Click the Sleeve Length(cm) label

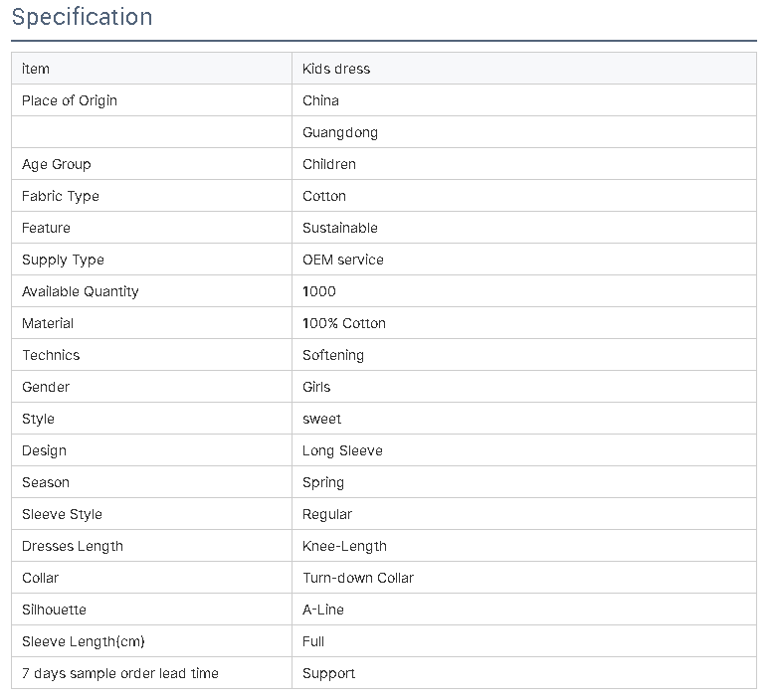pos(84,642)
